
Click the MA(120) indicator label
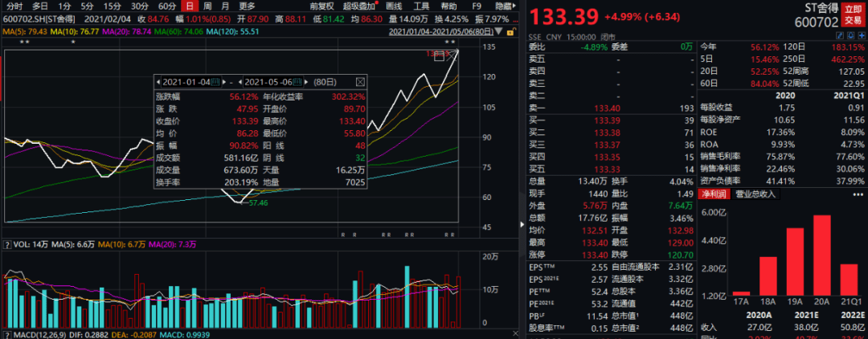[x=232, y=32]
